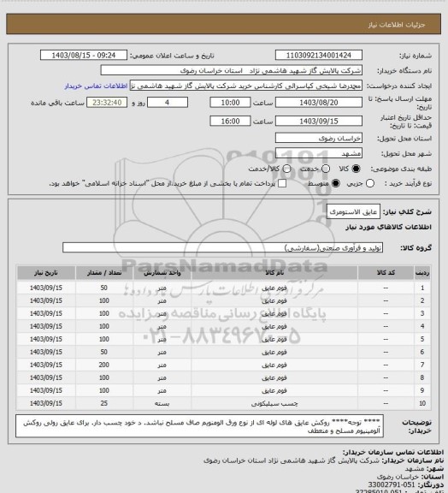The image size is (448, 493).
Task: Click the کد کالا column header
Action: (386, 273)
